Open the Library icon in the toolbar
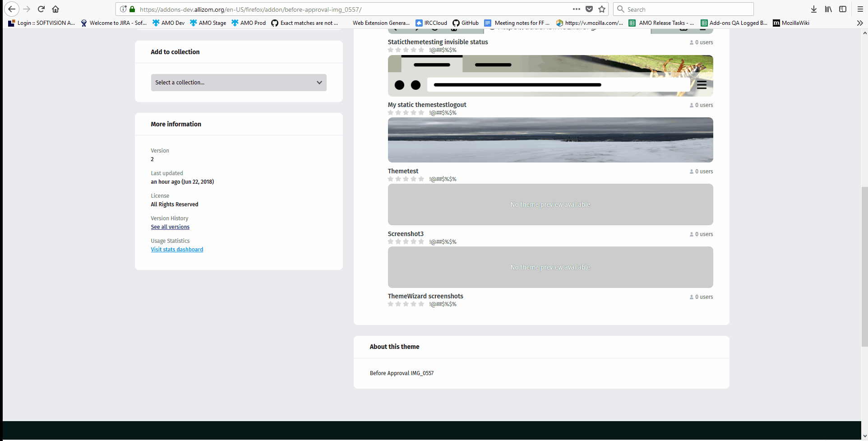Screen dimensions: 868x441 [x=828, y=9]
